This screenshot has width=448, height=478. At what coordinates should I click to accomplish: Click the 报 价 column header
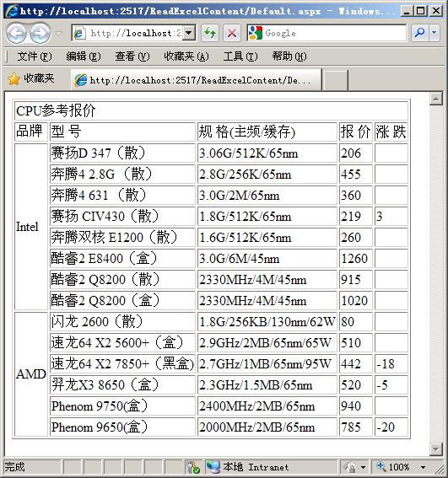(x=355, y=132)
